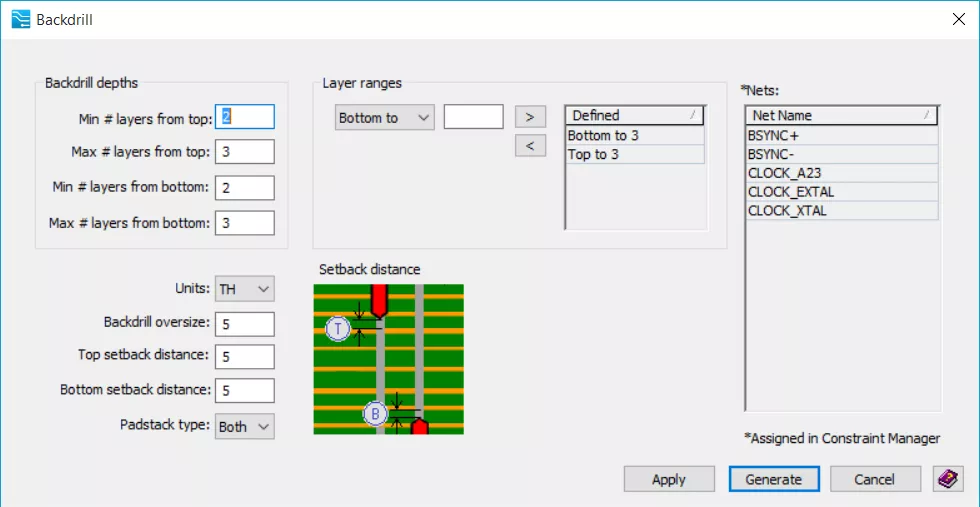This screenshot has height=507, width=980.
Task: Click the Max # layers from top field
Action: (245, 152)
